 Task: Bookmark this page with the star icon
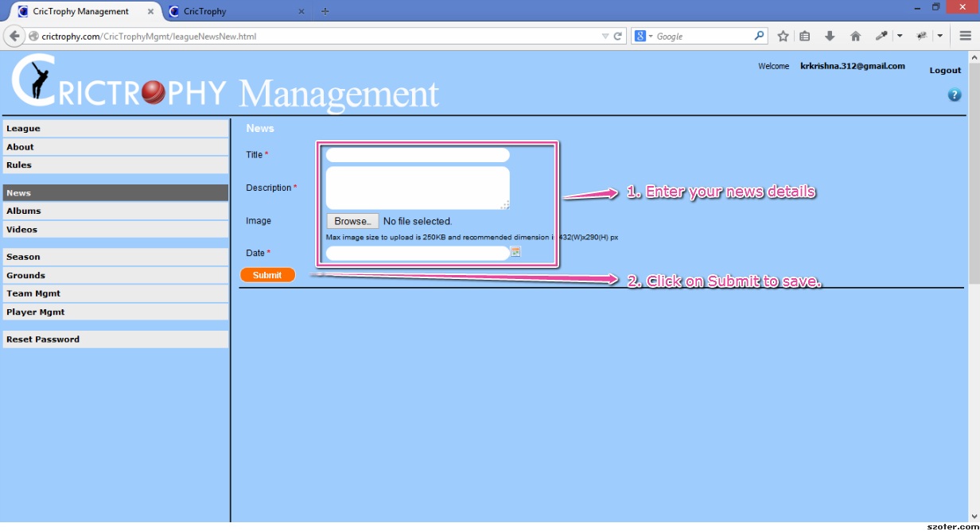point(783,36)
